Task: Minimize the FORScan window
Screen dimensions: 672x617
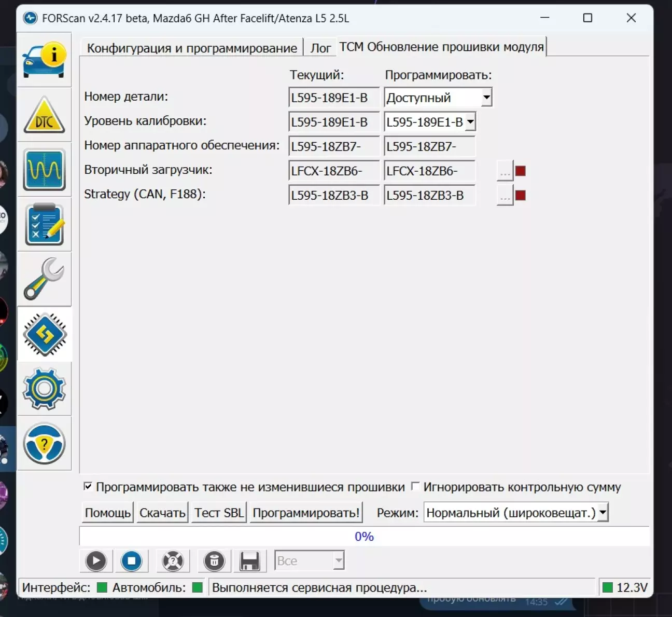Action: (x=544, y=18)
